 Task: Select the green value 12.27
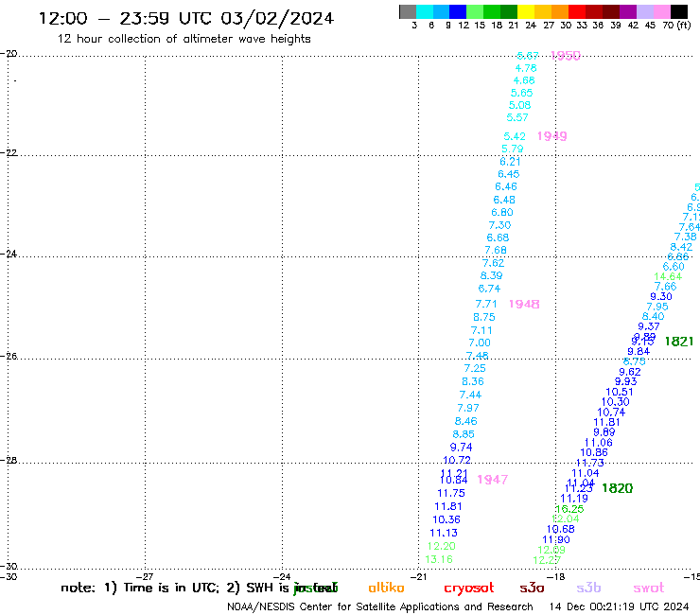point(547,560)
